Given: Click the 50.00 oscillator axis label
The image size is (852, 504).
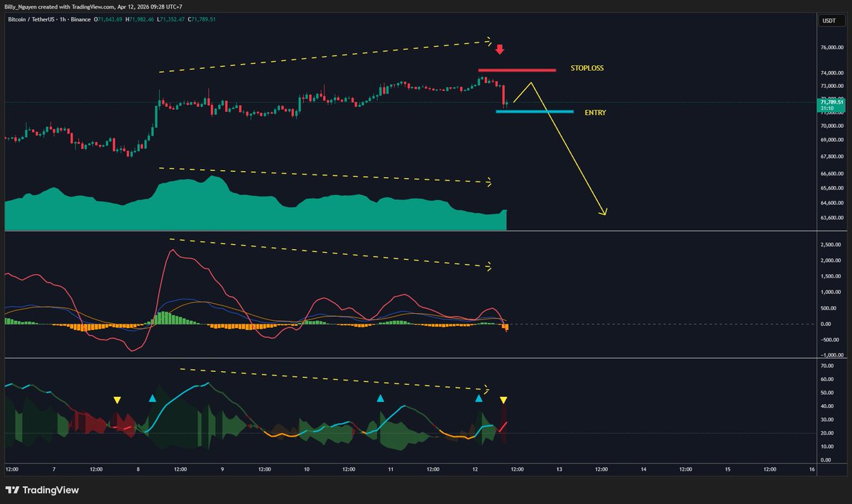Looking at the screenshot, I should [826, 393].
